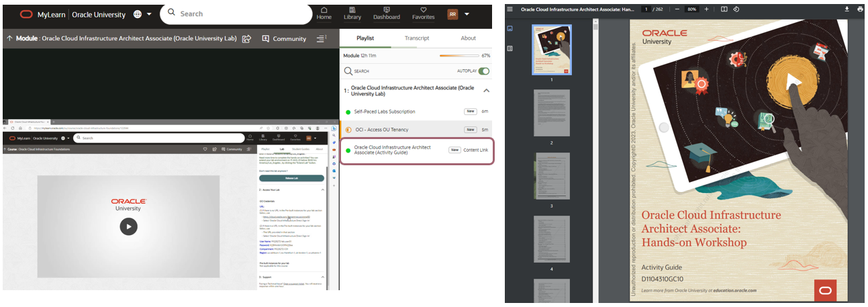
Task: Open the Dashboard navigation icon
Action: click(x=387, y=13)
